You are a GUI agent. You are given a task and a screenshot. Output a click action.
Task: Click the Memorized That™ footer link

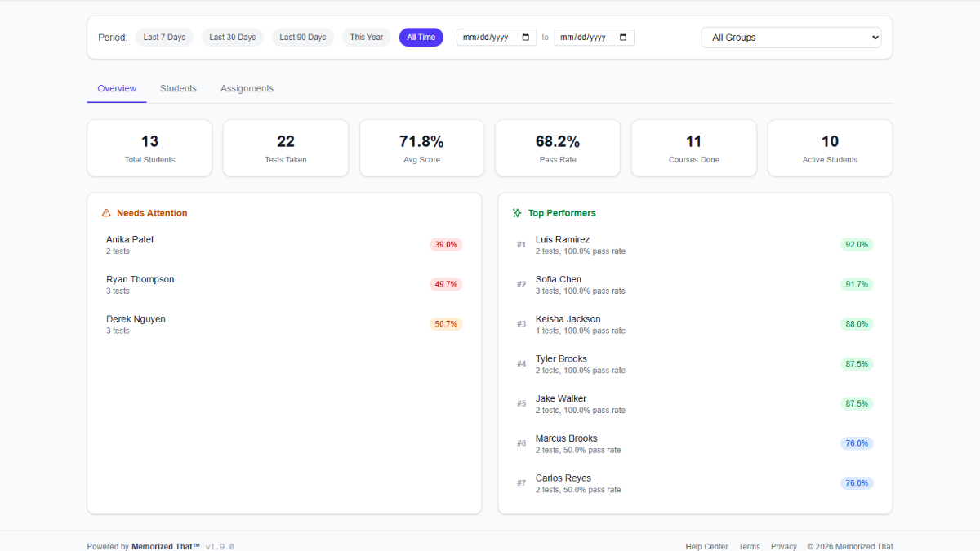click(166, 547)
